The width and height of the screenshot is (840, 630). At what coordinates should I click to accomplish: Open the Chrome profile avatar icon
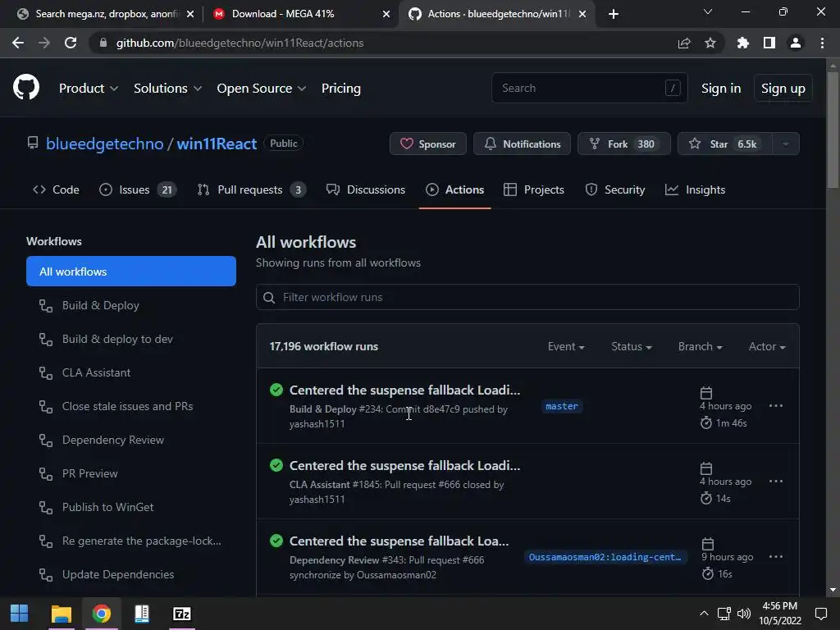click(x=796, y=43)
